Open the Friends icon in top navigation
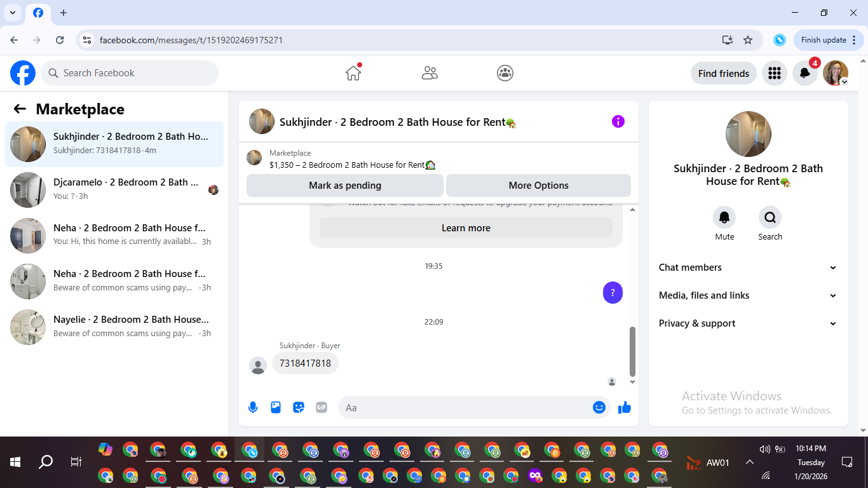Image resolution: width=868 pixels, height=488 pixels. pyautogui.click(x=430, y=73)
